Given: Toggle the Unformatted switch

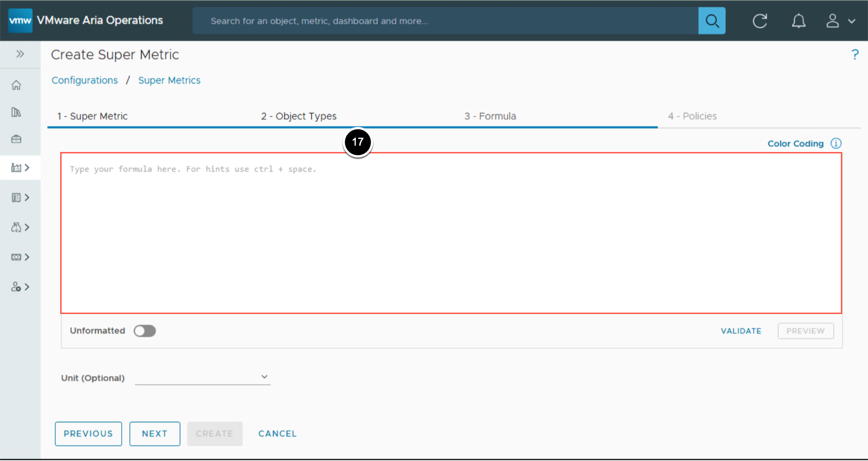Looking at the screenshot, I should click(x=145, y=331).
